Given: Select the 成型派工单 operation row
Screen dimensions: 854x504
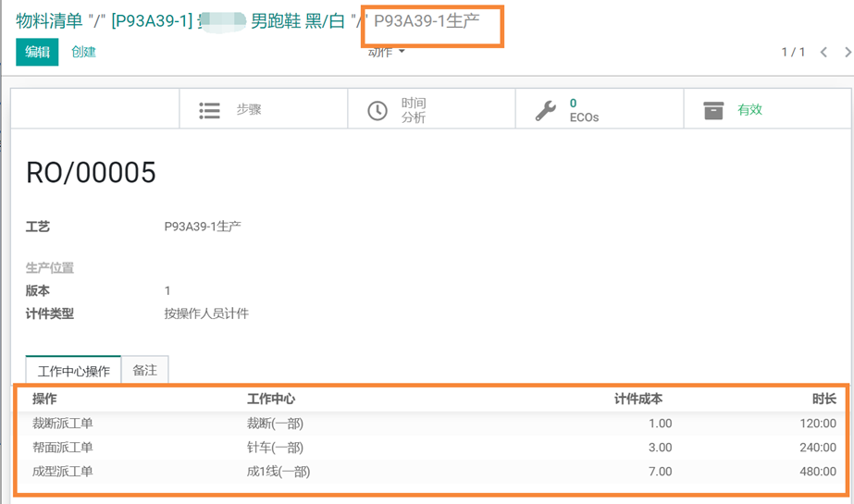Looking at the screenshot, I should tap(63, 472).
